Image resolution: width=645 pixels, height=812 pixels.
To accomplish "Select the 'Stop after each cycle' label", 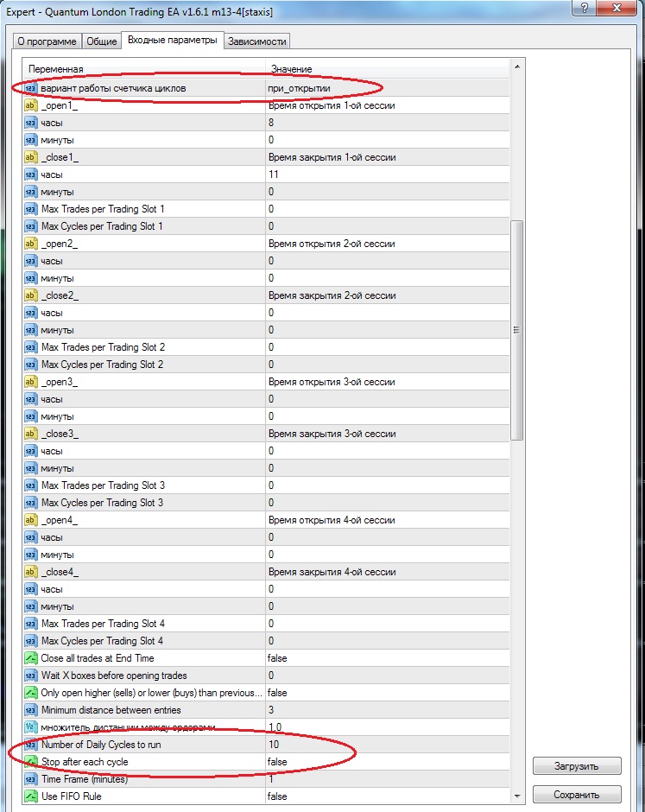I will [x=85, y=762].
